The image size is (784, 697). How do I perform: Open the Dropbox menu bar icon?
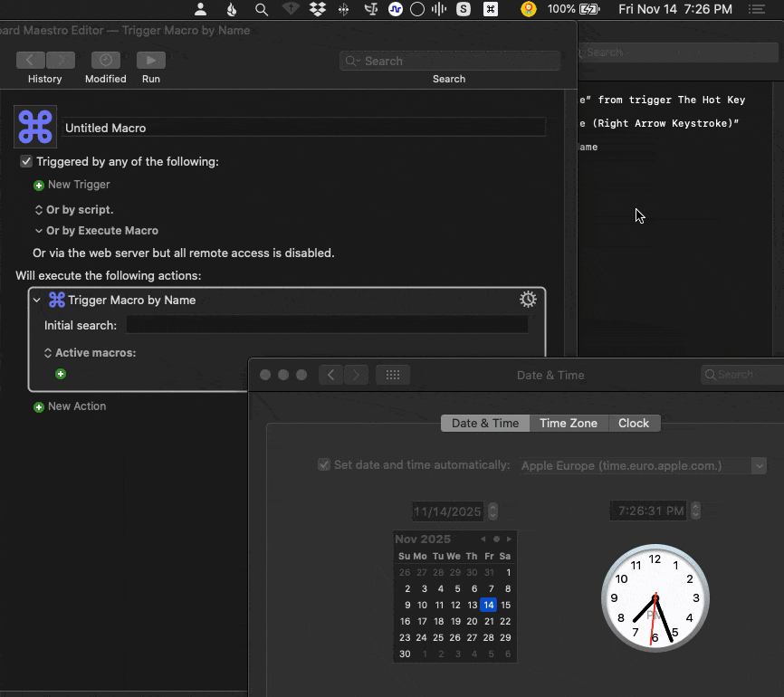[x=318, y=9]
